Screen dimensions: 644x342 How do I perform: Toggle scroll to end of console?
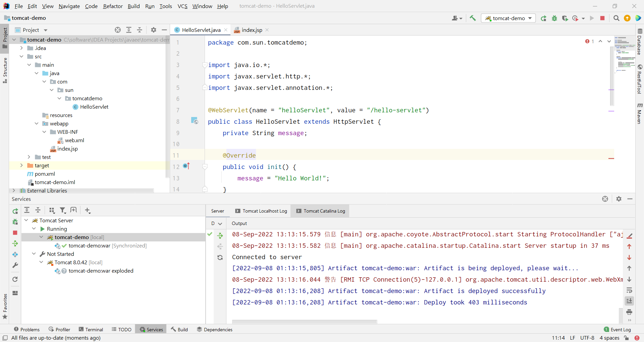[x=629, y=301]
